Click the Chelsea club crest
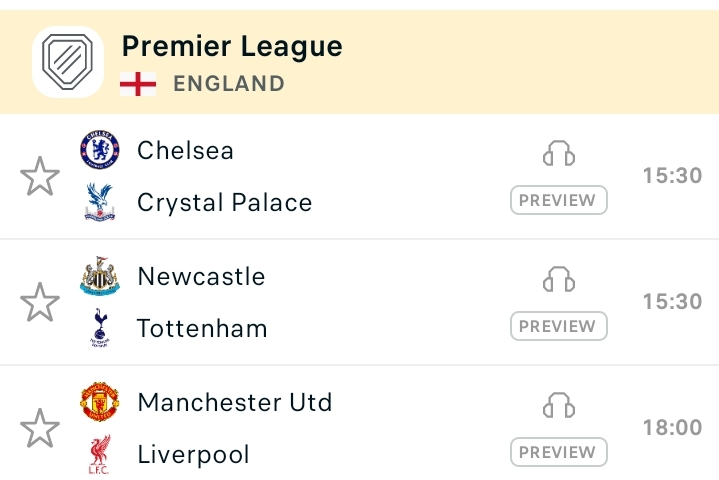The height and width of the screenshot is (480, 719). tap(100, 149)
